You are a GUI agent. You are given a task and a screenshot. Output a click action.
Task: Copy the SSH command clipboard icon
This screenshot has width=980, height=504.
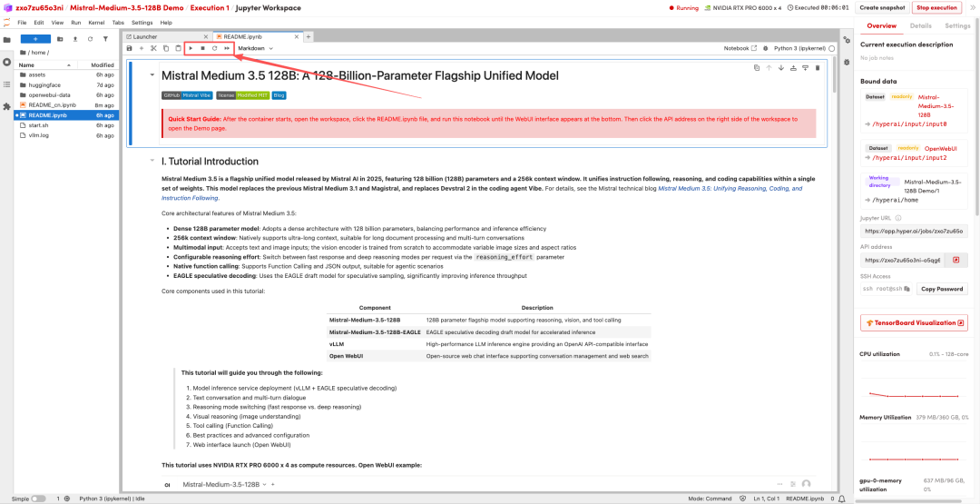click(906, 289)
